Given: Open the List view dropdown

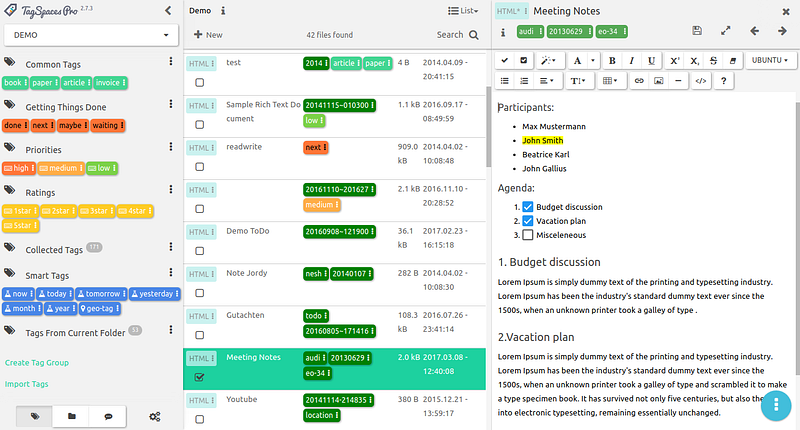Looking at the screenshot, I should click(x=462, y=11).
